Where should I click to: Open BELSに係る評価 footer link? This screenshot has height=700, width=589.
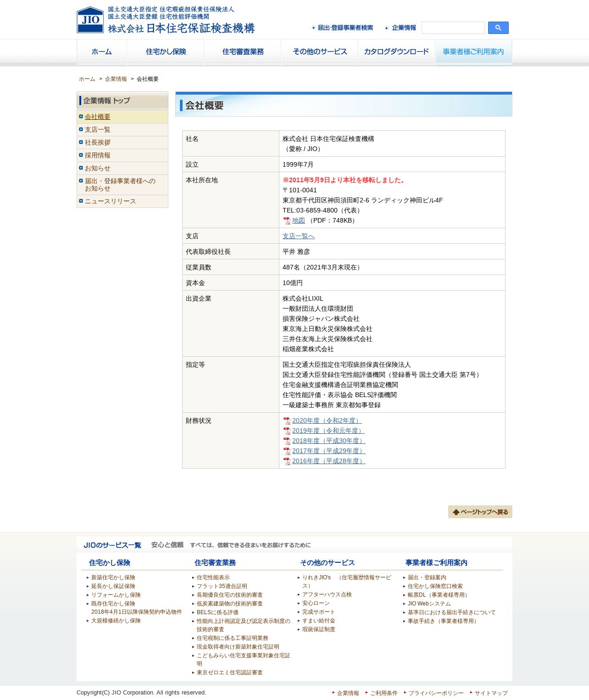(x=218, y=613)
